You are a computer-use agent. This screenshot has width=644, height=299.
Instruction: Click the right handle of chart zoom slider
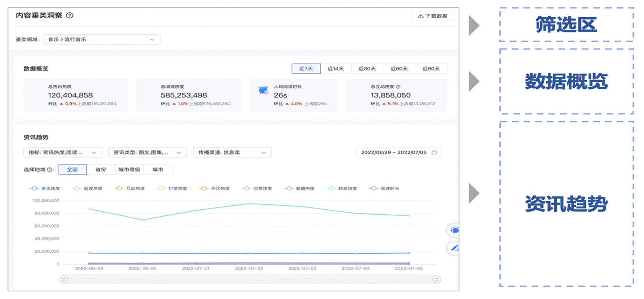[x=437, y=279]
